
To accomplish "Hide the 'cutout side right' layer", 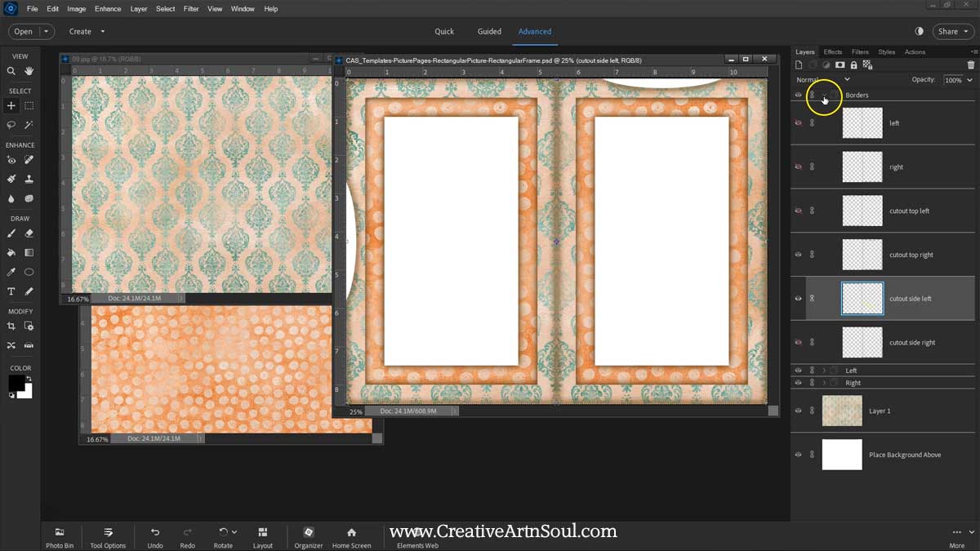I will [799, 342].
